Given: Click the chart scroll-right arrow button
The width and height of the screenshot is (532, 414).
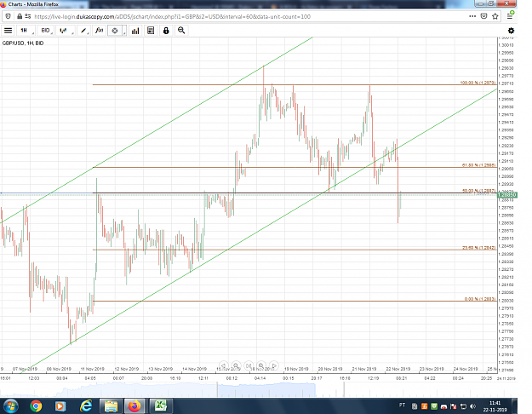Looking at the screenshot, I should click(274, 365).
